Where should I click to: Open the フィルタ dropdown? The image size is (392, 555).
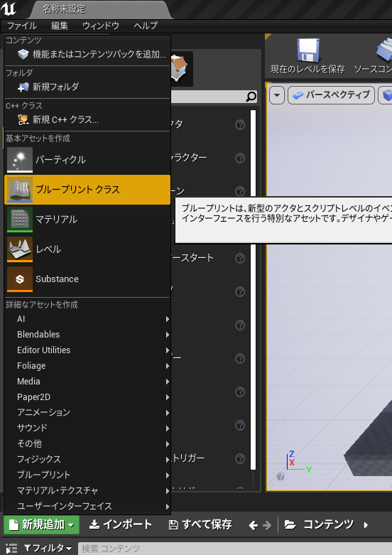(x=48, y=549)
